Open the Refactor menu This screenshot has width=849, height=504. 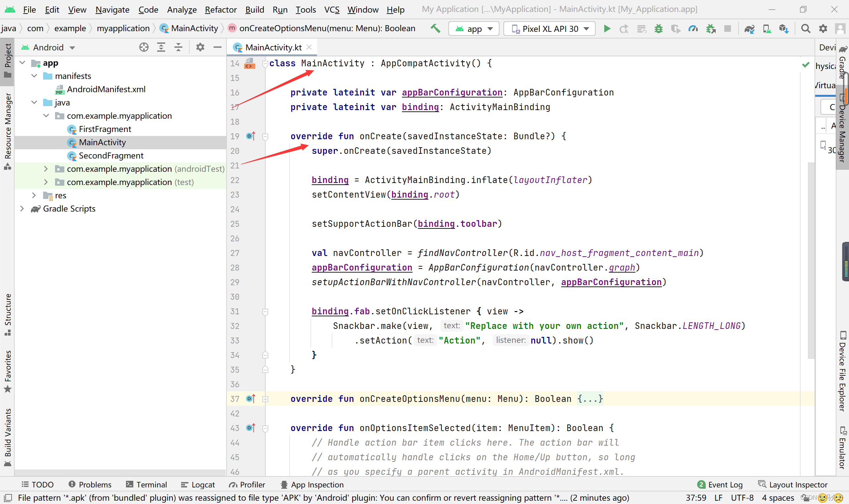click(x=221, y=10)
